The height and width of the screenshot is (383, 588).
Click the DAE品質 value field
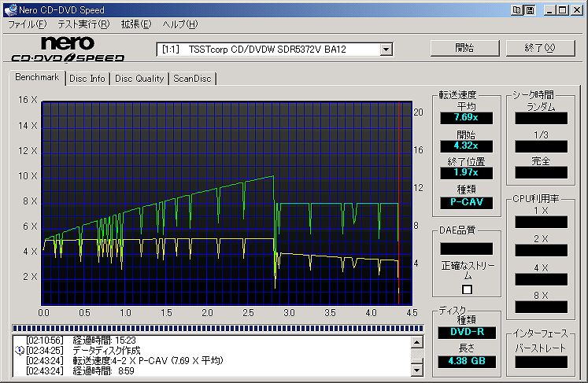(x=466, y=249)
